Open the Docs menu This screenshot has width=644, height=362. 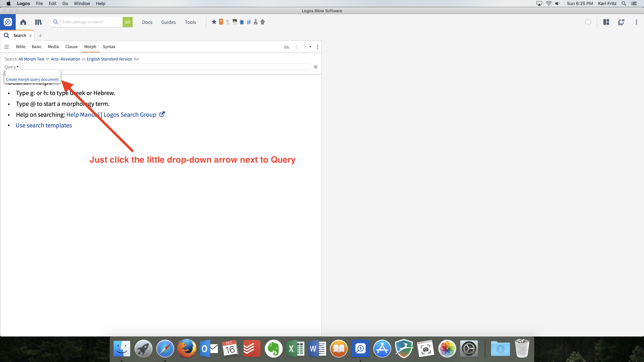[x=147, y=22]
